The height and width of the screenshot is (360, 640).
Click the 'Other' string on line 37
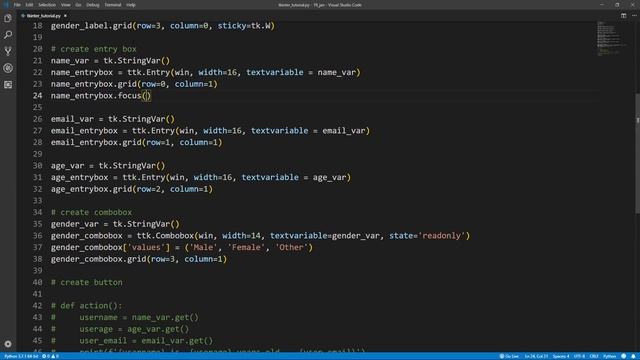pyautogui.click(x=291, y=247)
